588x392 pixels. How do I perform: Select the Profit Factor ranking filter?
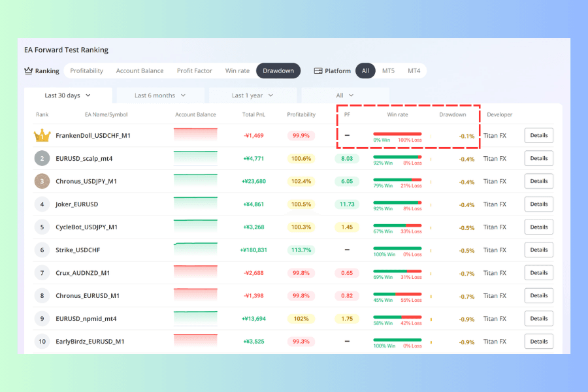click(x=195, y=71)
